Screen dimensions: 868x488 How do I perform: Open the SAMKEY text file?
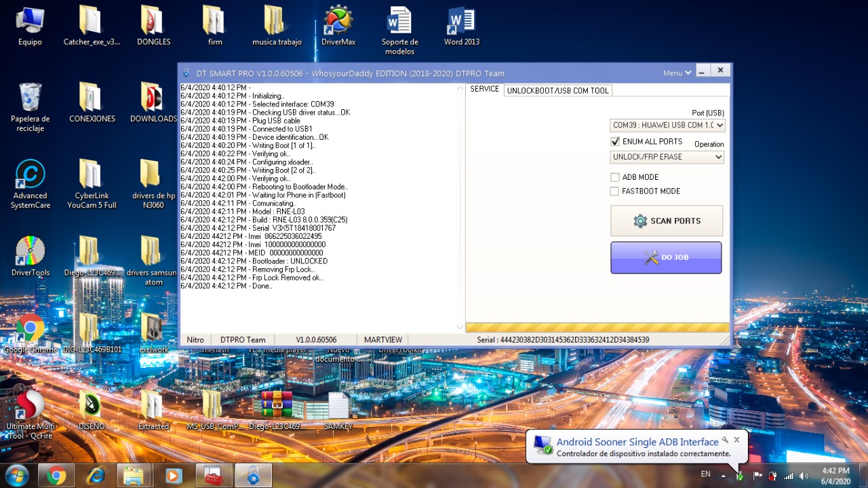pyautogui.click(x=338, y=410)
